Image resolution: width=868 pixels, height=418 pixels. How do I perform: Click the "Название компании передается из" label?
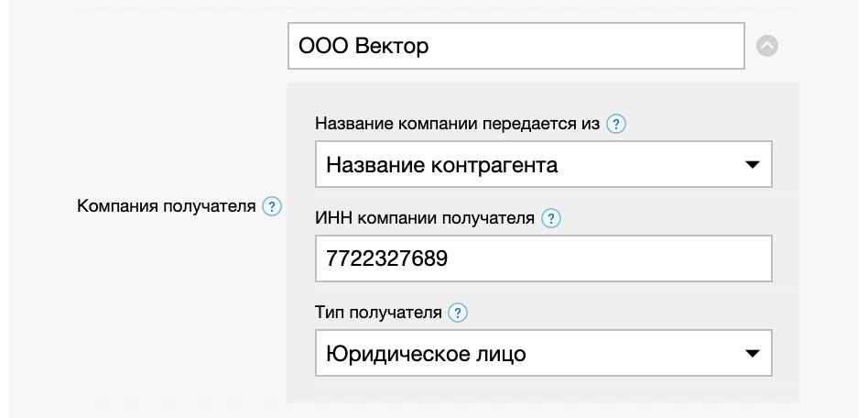pos(458,124)
